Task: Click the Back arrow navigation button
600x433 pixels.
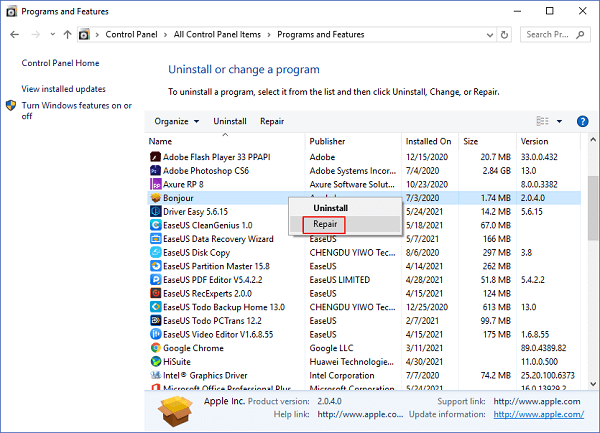Action: (16, 34)
